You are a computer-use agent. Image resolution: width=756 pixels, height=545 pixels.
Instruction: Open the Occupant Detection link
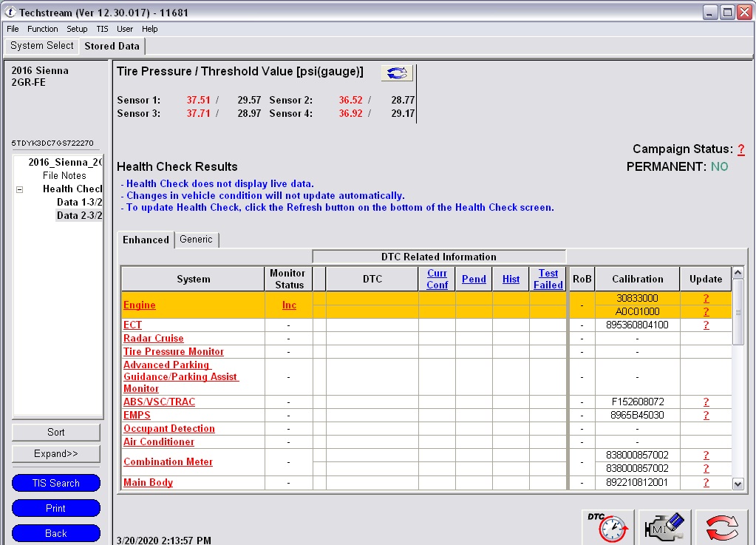pos(169,428)
